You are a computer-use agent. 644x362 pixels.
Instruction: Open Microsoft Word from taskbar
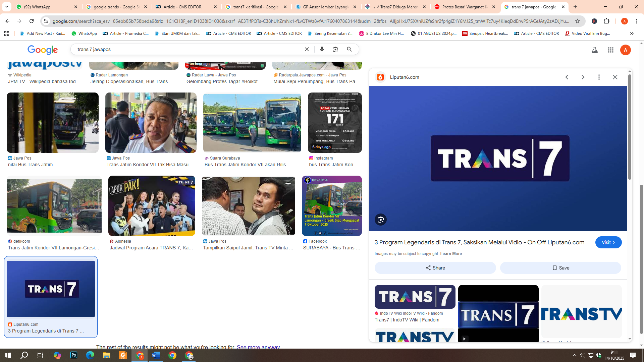156,355
